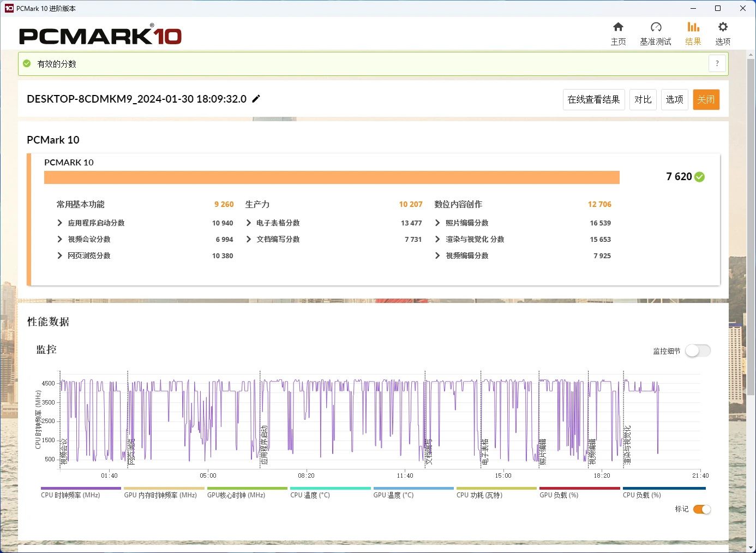Click the 照片编辑分数 value 16 539
756x553 pixels.
coord(601,223)
